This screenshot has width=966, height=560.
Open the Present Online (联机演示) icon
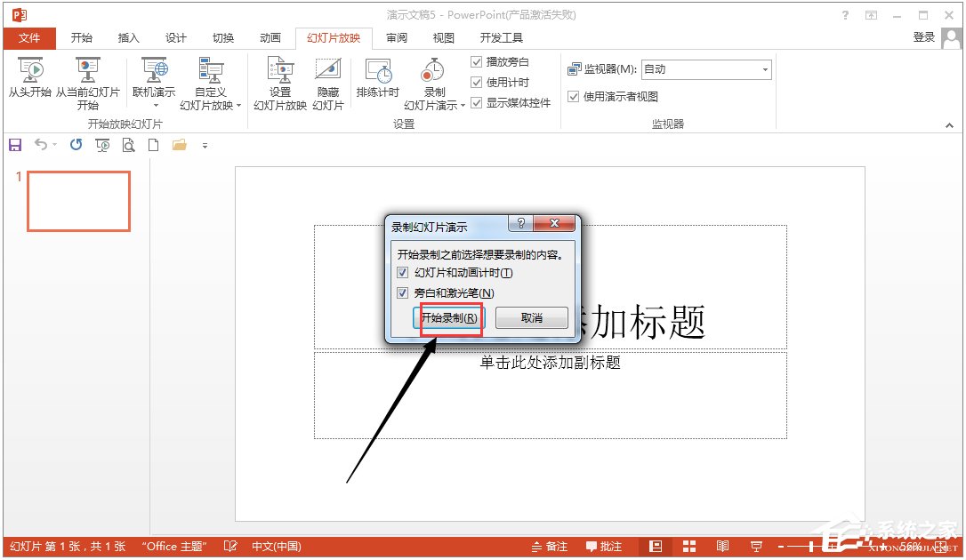(x=154, y=70)
